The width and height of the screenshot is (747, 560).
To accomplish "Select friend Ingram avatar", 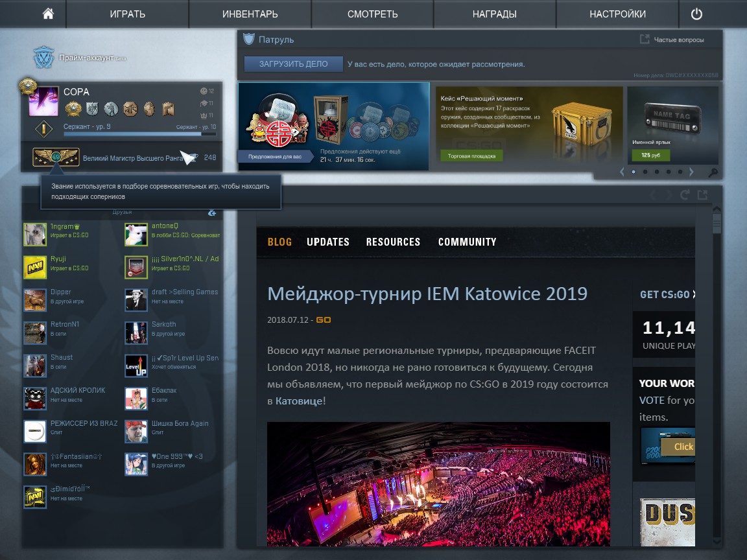I will [35, 234].
